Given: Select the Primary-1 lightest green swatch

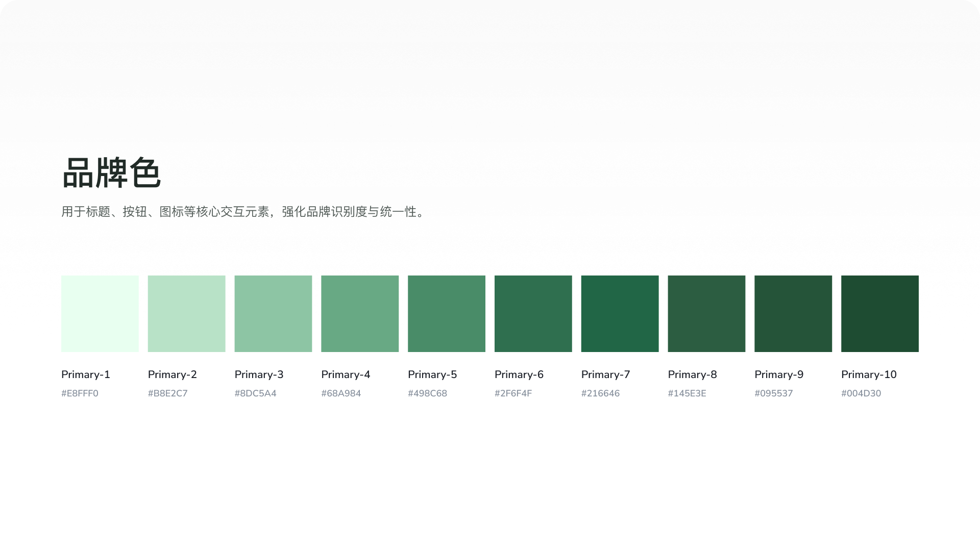Looking at the screenshot, I should tap(100, 313).
